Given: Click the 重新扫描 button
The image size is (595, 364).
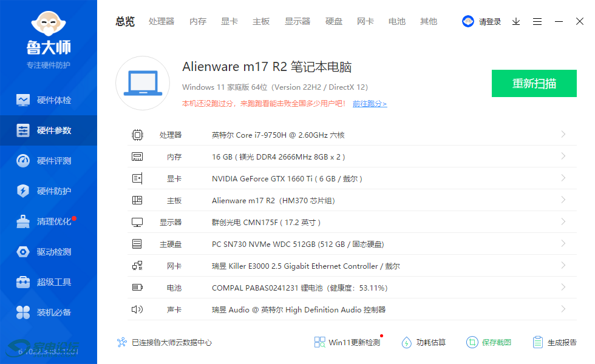Looking at the screenshot, I should (x=534, y=84).
